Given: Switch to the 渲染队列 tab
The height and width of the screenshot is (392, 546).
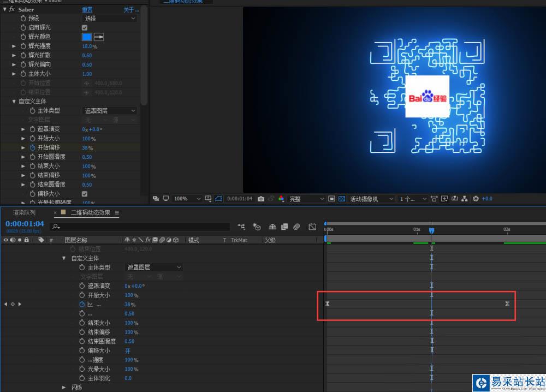Looking at the screenshot, I should [24, 212].
